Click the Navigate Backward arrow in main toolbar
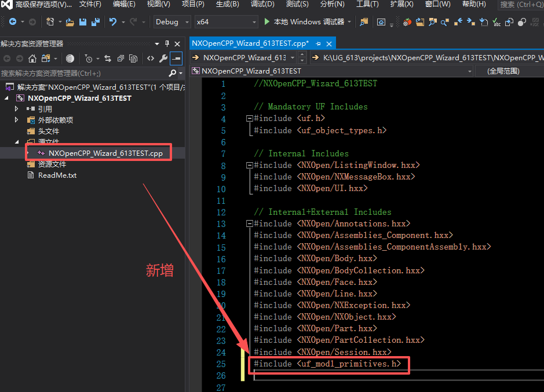The height and width of the screenshot is (392, 544). pyautogui.click(x=13, y=22)
